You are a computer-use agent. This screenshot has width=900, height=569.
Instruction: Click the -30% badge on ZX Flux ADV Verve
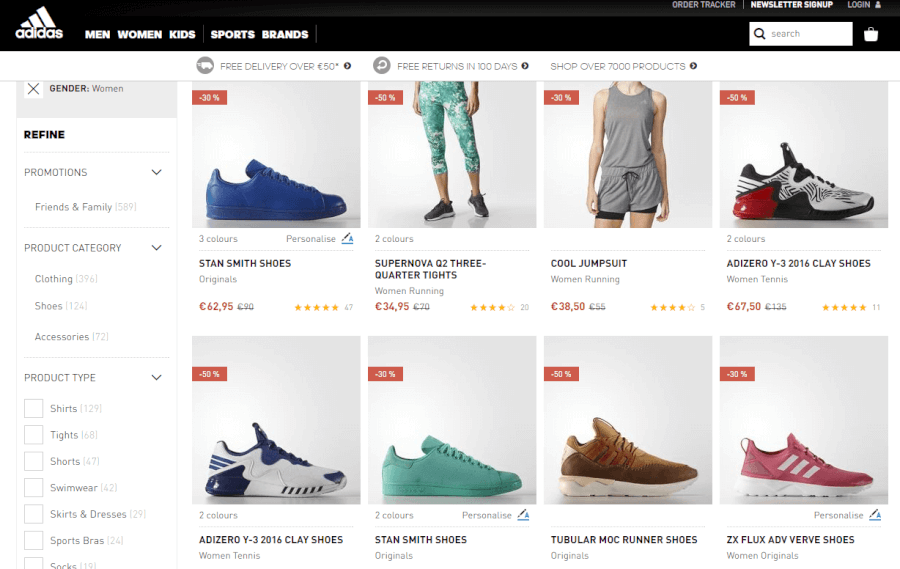(737, 374)
